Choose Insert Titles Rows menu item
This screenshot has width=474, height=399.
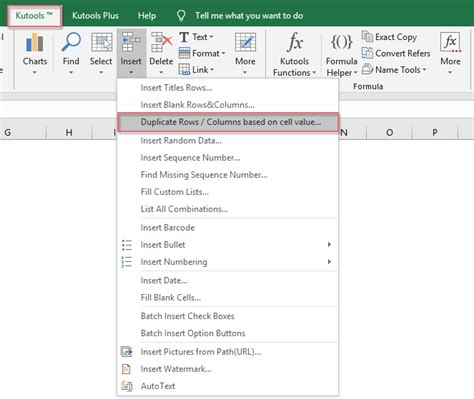point(228,88)
